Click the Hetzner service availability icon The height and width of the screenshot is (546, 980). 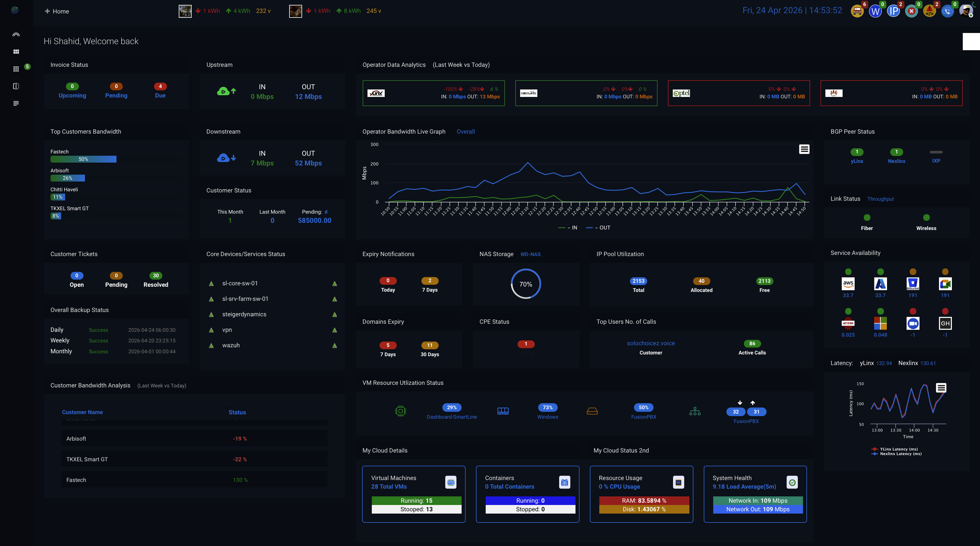click(848, 323)
